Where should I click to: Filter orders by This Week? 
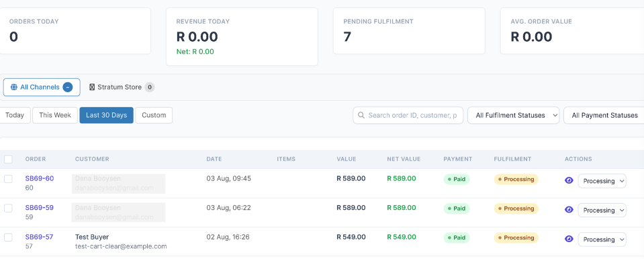pyautogui.click(x=55, y=115)
